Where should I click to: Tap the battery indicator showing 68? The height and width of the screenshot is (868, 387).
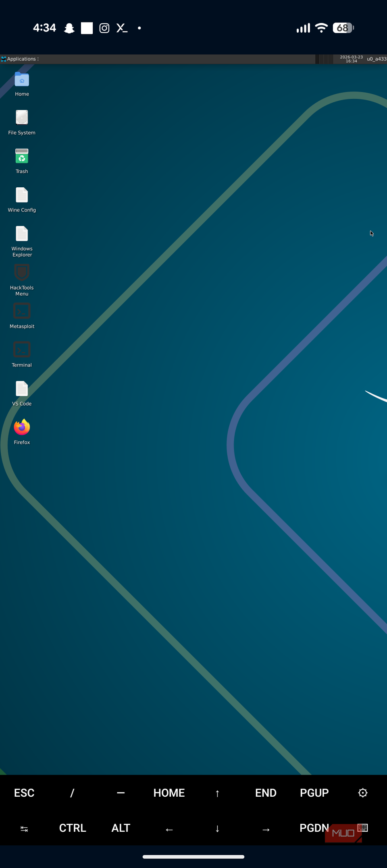click(343, 28)
